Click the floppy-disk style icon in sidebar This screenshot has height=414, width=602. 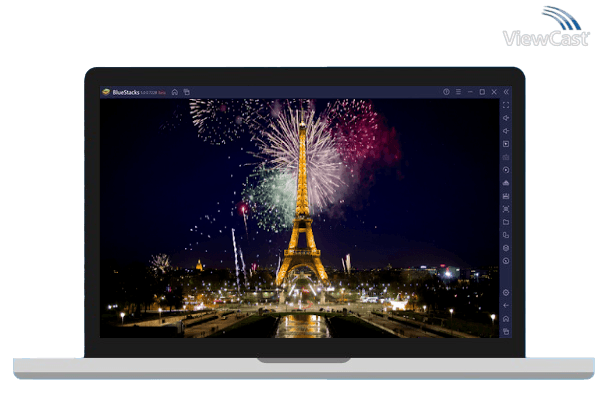click(506, 196)
